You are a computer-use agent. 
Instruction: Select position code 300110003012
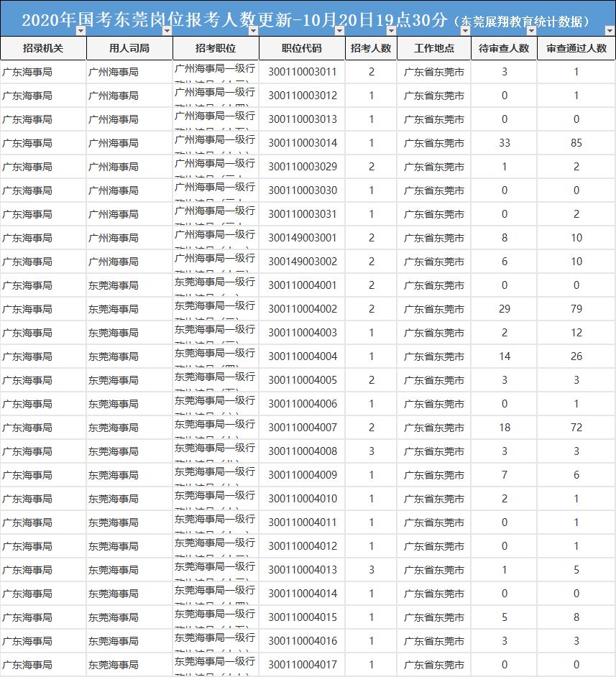pos(302,96)
